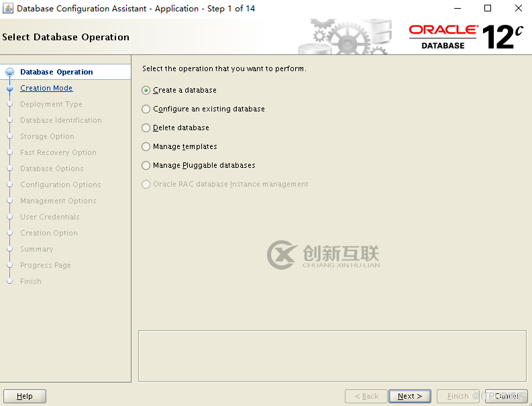This screenshot has height=406, width=532.
Task: Open the Creation Mode step link
Action: pyautogui.click(x=46, y=88)
